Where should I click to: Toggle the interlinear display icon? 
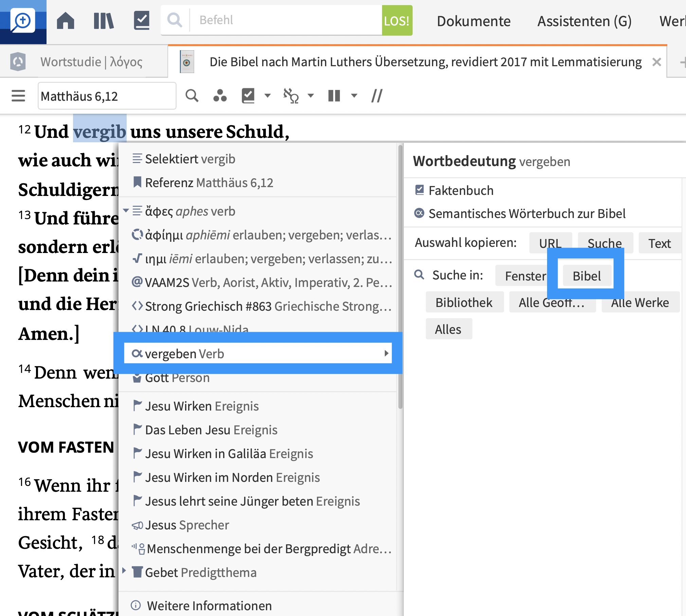pyautogui.click(x=291, y=96)
